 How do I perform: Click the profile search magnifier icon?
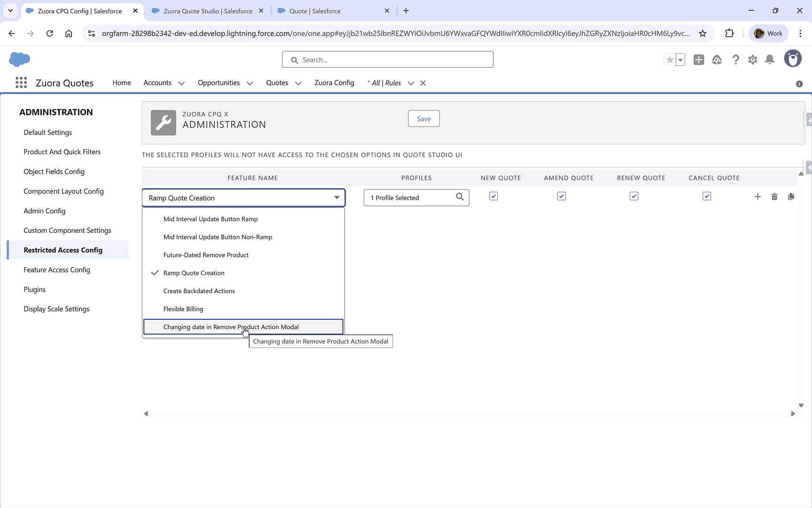(x=460, y=198)
